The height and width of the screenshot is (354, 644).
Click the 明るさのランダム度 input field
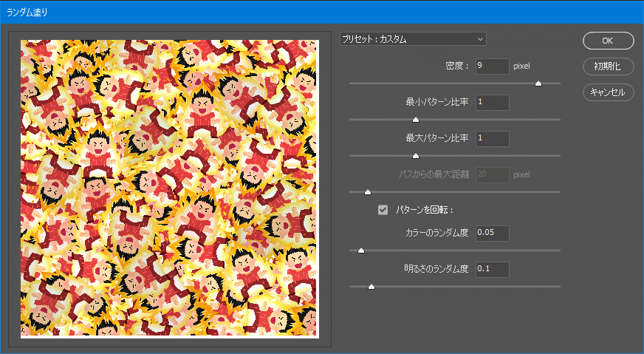(493, 269)
